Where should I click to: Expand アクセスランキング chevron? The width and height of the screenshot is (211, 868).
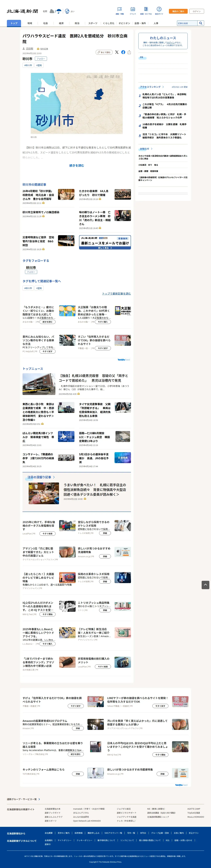pos(163,87)
